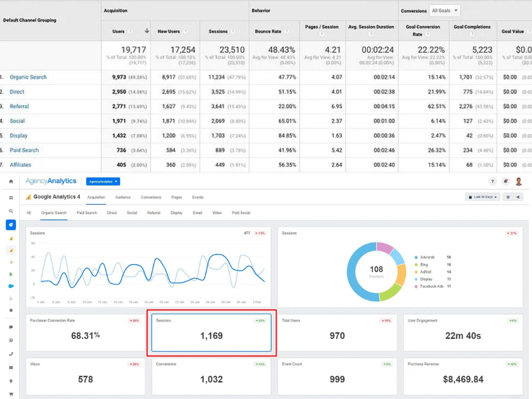This screenshot has width=532, height=399.
Task: Select the Display channel tab
Action: [x=177, y=213]
